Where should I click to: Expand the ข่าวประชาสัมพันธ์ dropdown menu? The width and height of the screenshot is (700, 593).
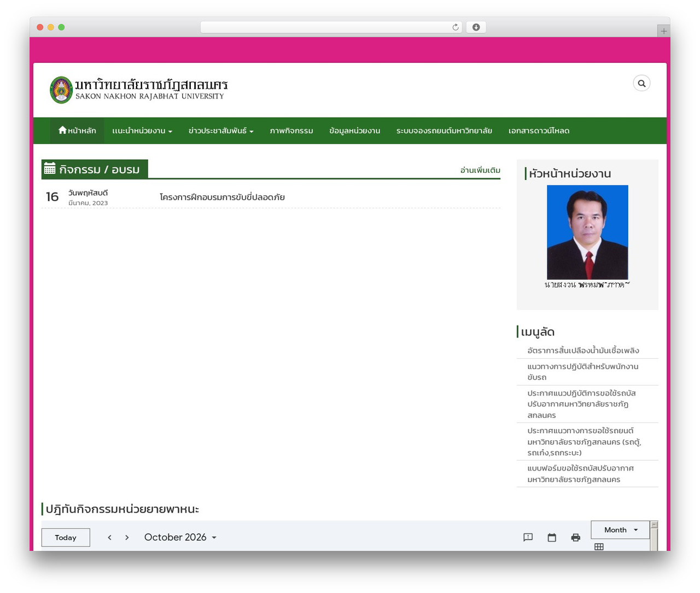221,131
